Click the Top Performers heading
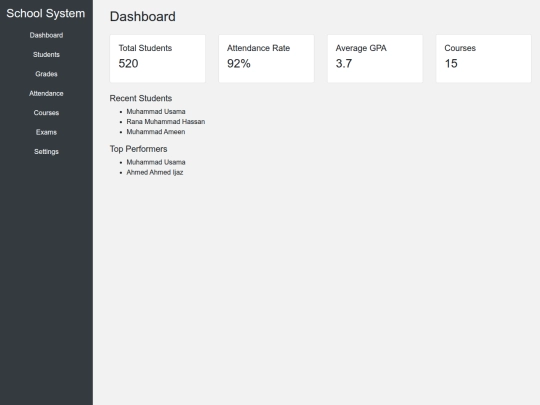The width and height of the screenshot is (540, 405). click(x=138, y=149)
